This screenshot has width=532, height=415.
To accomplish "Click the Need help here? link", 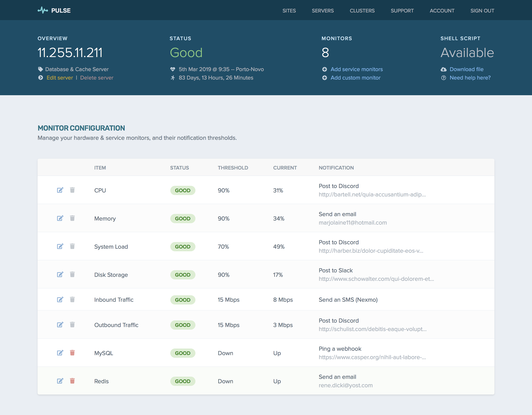I will [x=470, y=78].
